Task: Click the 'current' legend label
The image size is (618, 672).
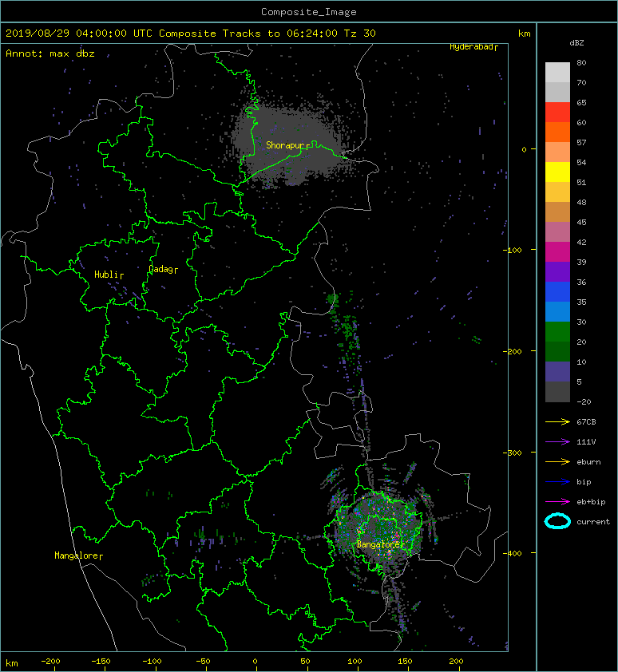Action: coord(593,522)
